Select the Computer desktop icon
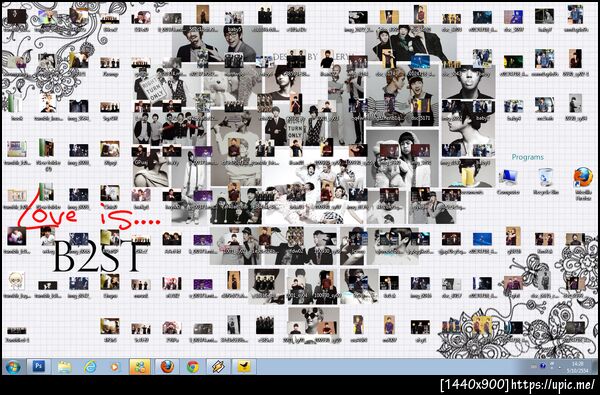 (x=509, y=181)
